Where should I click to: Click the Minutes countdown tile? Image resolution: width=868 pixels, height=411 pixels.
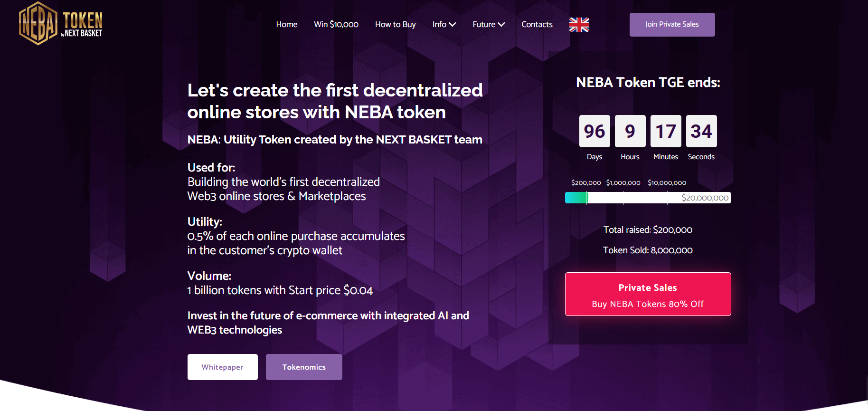[x=666, y=131]
